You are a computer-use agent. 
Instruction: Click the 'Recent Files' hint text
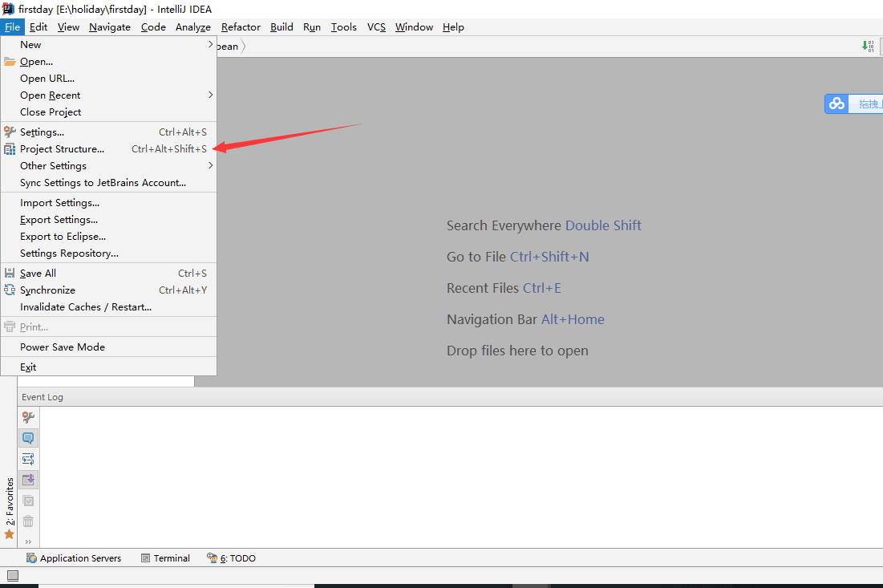pos(483,288)
